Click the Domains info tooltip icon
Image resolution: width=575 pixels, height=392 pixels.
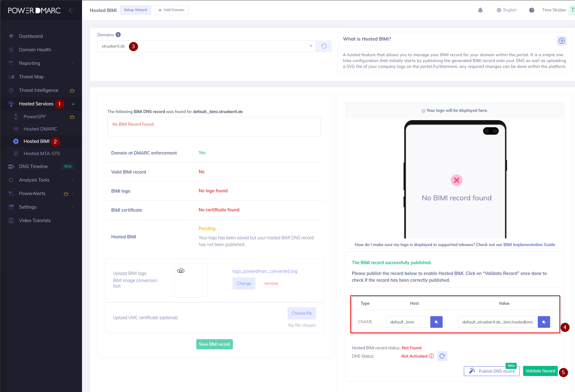point(118,35)
